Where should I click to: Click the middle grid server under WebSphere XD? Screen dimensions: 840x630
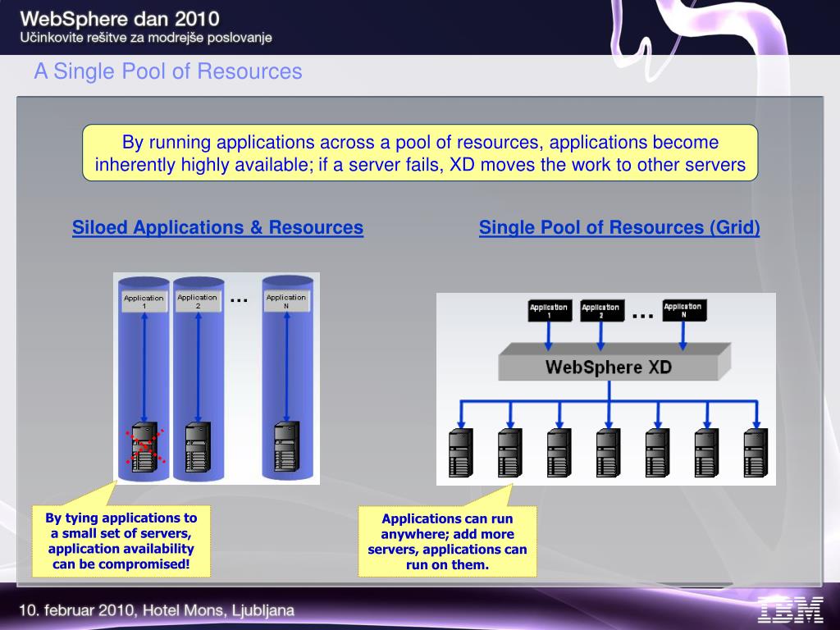point(609,453)
